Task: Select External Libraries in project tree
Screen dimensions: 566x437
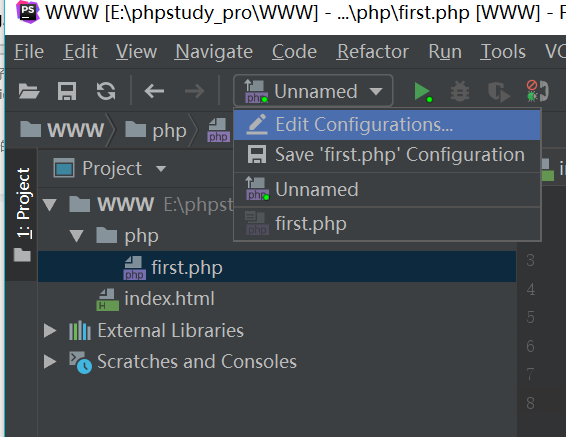Action: tap(170, 330)
